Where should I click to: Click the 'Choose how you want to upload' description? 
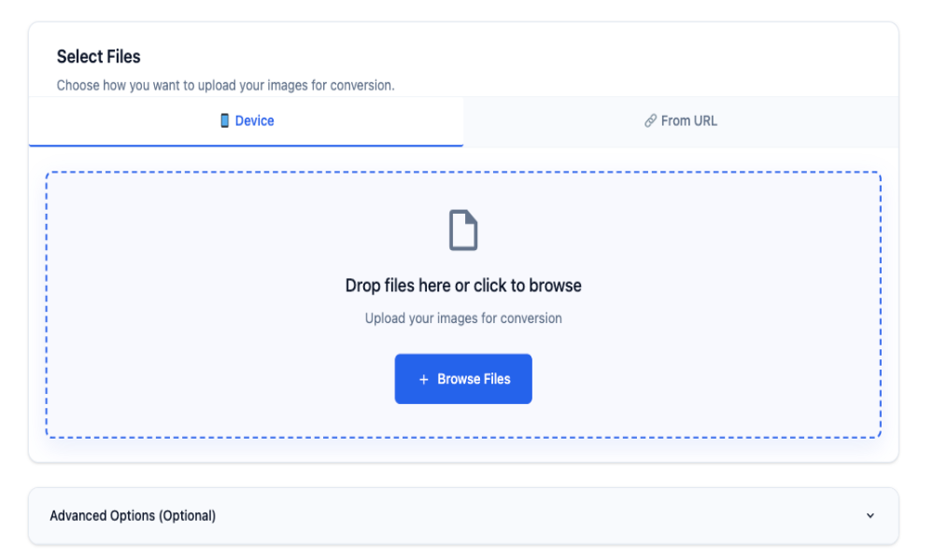(x=225, y=85)
